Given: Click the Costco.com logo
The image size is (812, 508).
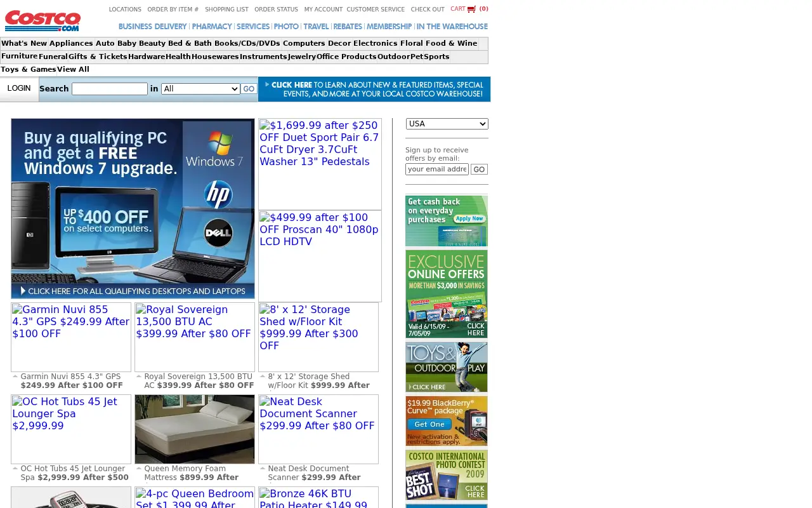Looking at the screenshot, I should (x=43, y=21).
